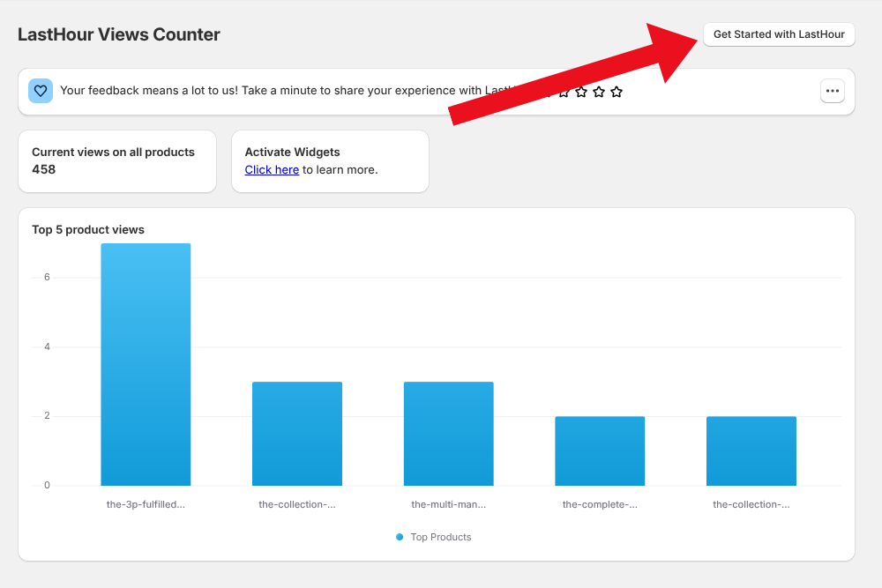Click the LastHour Views Counter page title
The height and width of the screenshot is (588, 882).
(119, 34)
